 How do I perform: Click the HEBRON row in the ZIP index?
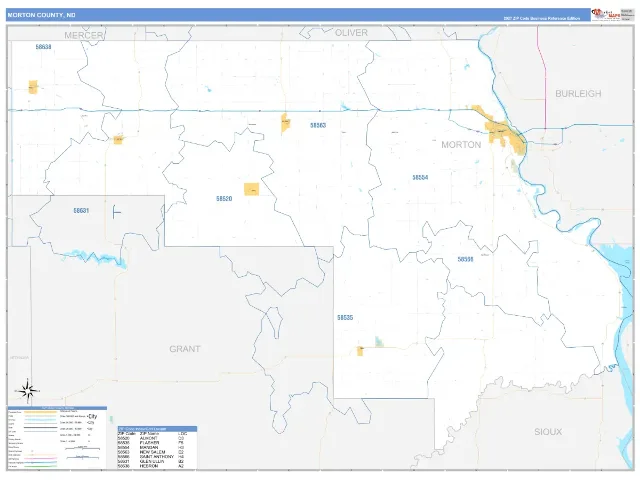pos(157,466)
